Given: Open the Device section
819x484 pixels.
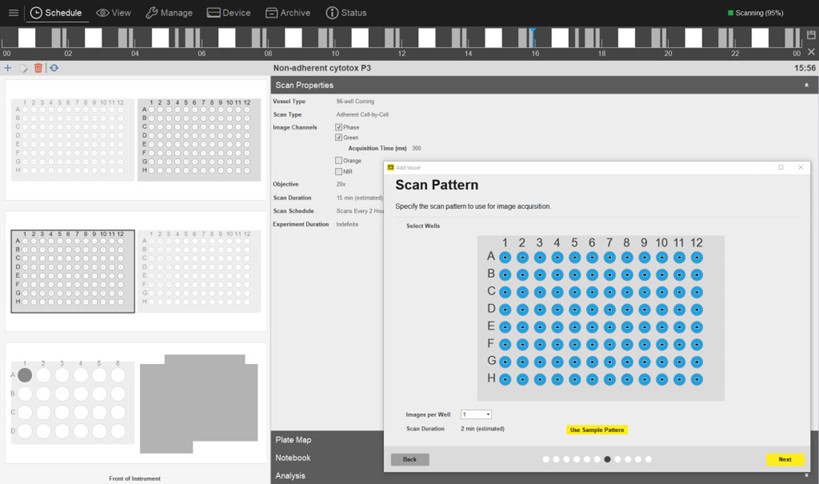Looking at the screenshot, I should (229, 13).
